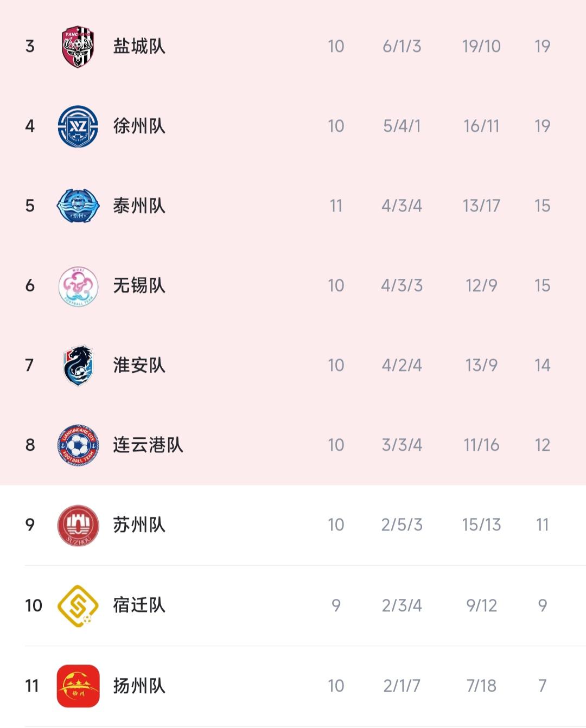Select 无锡队 team name
586x728 pixels.
pyautogui.click(x=139, y=285)
